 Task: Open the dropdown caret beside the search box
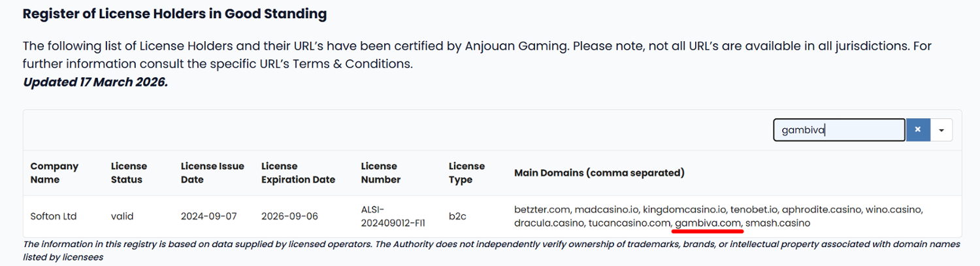click(x=941, y=130)
